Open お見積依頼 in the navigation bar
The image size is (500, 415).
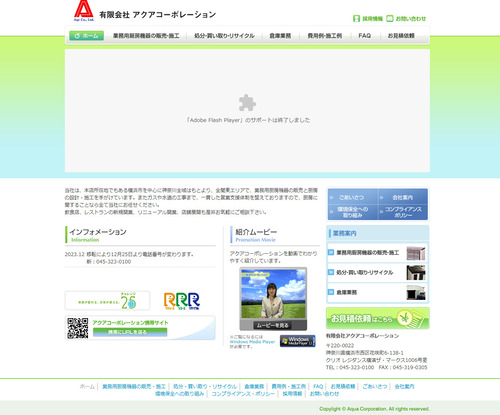coord(401,36)
